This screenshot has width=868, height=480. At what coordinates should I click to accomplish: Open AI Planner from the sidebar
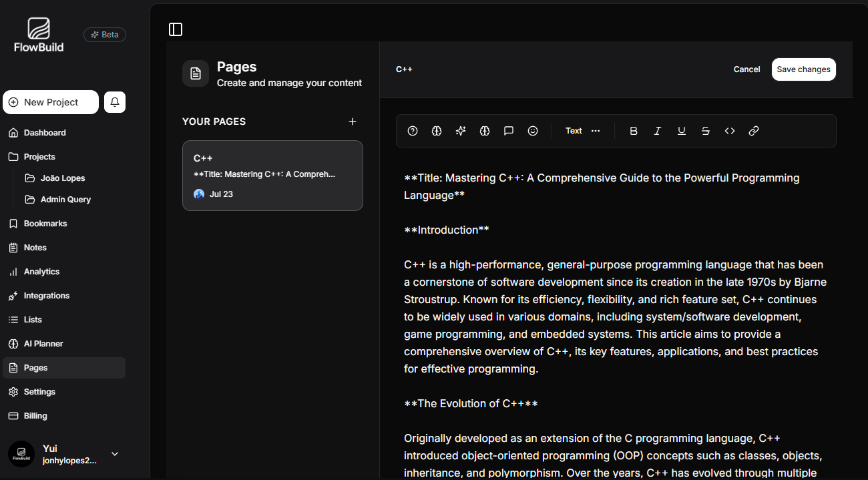(x=43, y=344)
